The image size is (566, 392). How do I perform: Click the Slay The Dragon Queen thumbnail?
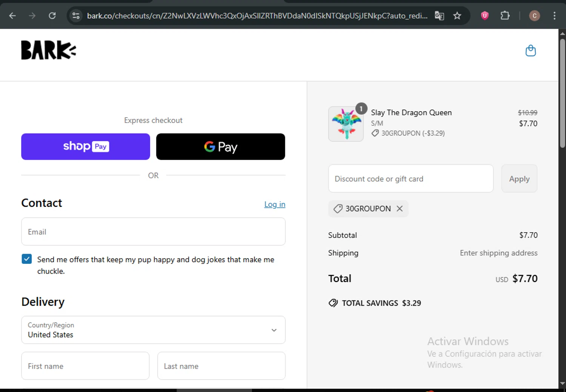click(346, 124)
